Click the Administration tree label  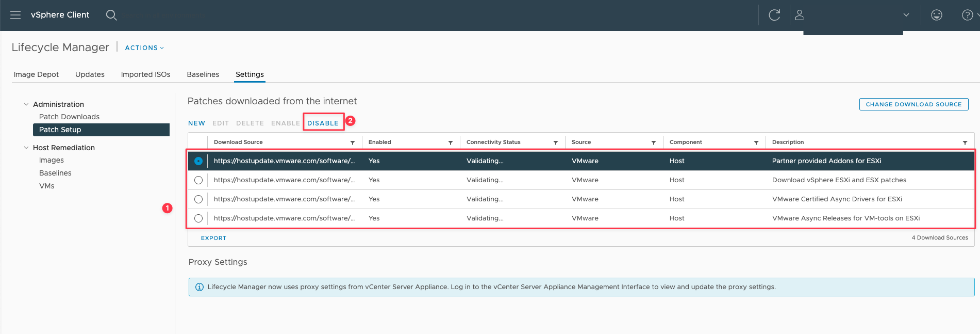58,104
